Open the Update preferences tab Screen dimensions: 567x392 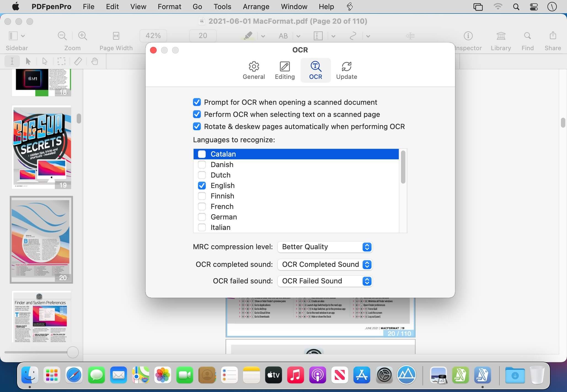[346, 71]
